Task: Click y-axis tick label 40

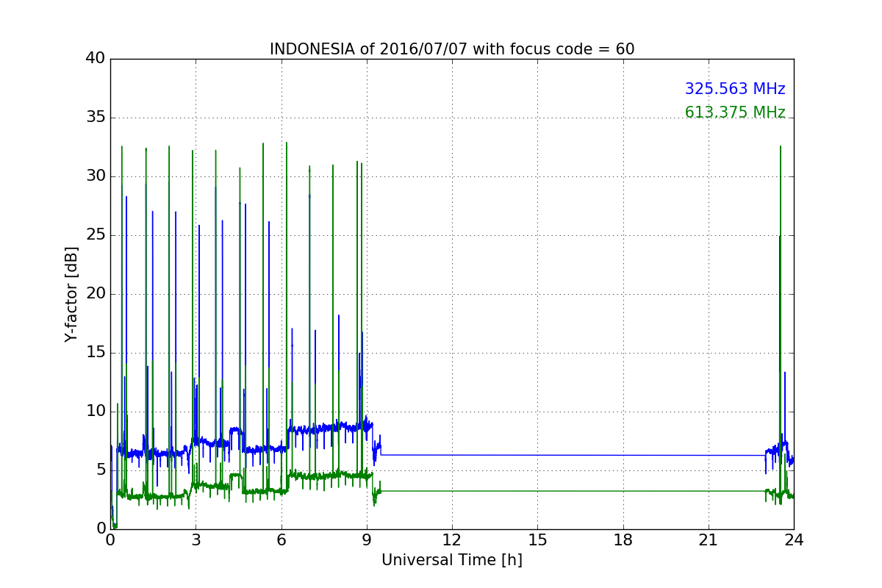Action: [x=96, y=59]
